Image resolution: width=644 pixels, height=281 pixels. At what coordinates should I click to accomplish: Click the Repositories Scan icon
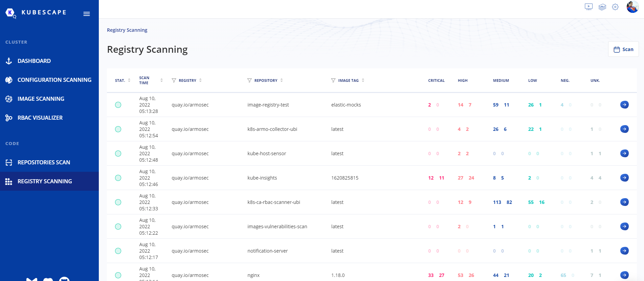point(9,162)
